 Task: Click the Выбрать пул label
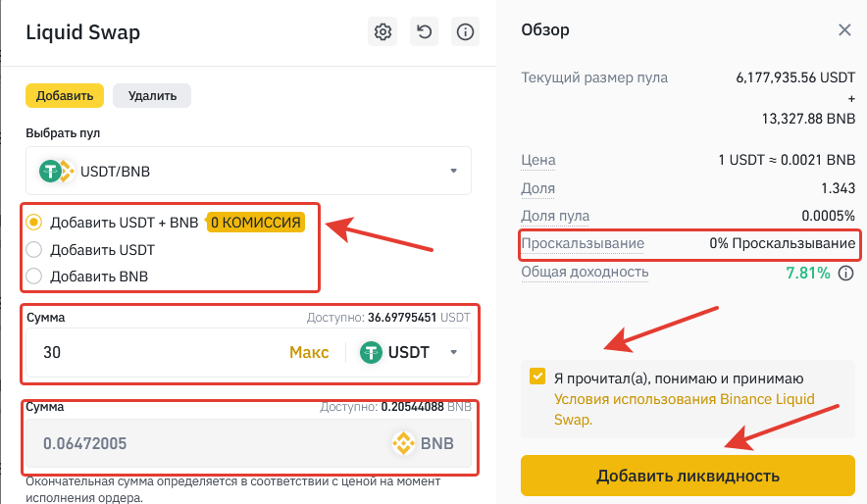63,133
